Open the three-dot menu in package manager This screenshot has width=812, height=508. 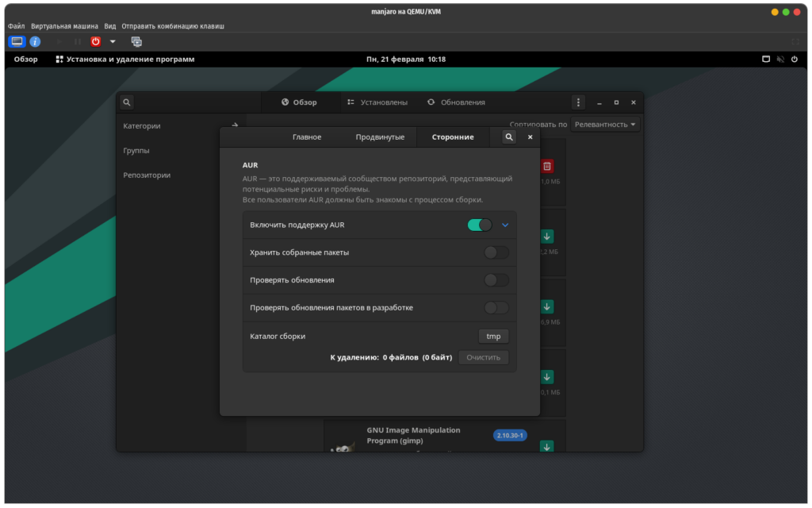pos(579,102)
